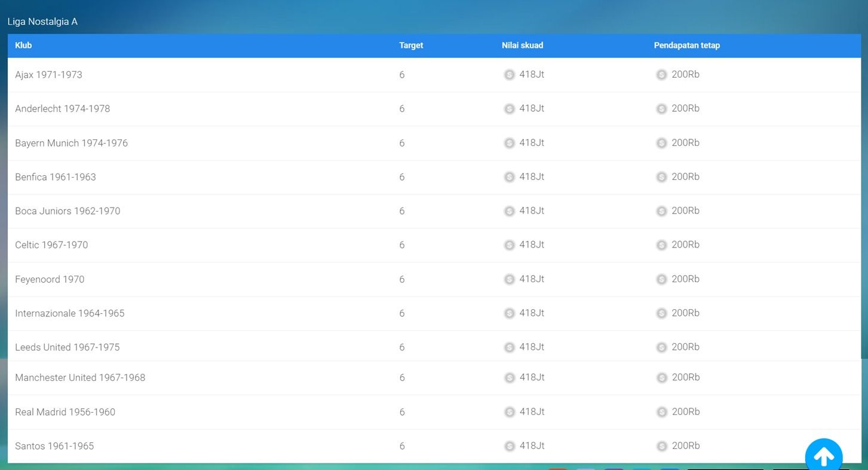Click the Pendapatan tetap column header
868x470 pixels.
coord(686,45)
